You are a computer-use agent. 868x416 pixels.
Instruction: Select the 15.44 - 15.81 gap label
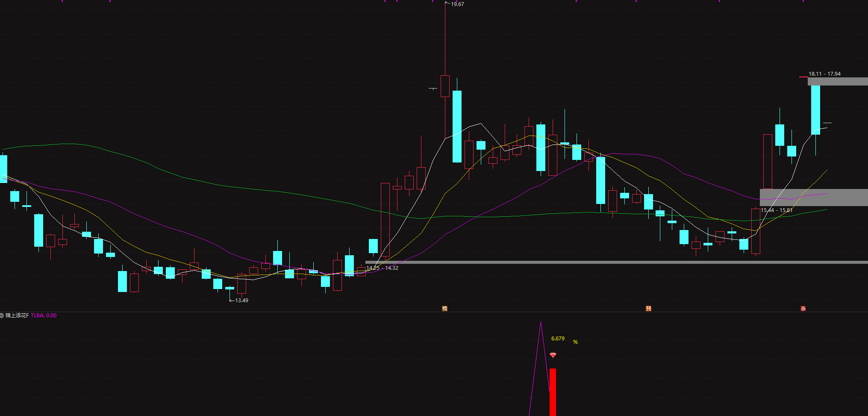[x=777, y=210]
